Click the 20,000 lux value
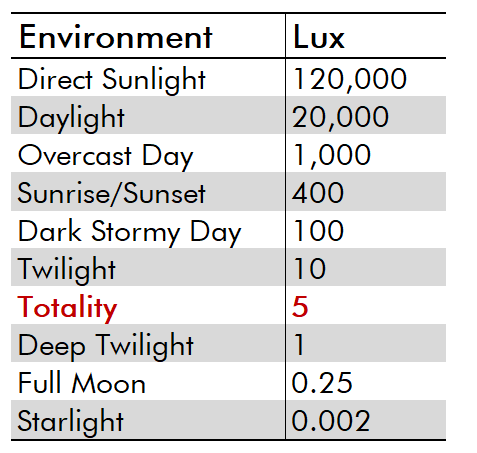 [x=340, y=117]
